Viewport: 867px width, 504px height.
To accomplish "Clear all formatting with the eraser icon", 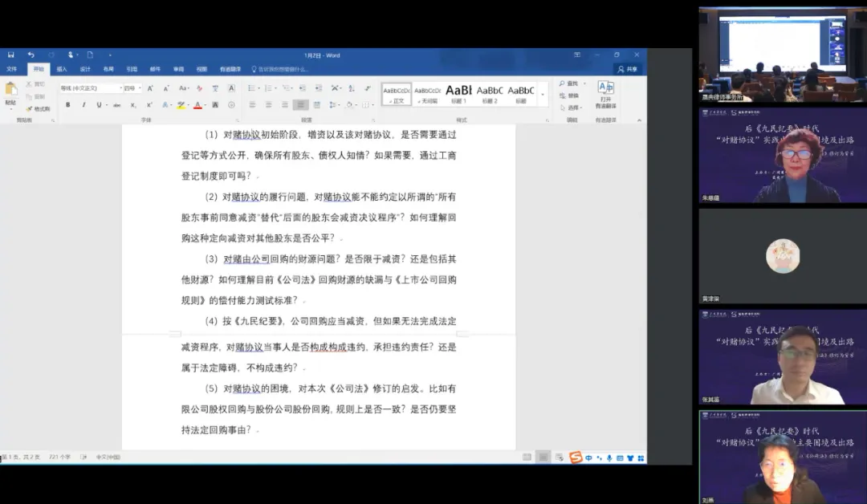I will [x=199, y=87].
